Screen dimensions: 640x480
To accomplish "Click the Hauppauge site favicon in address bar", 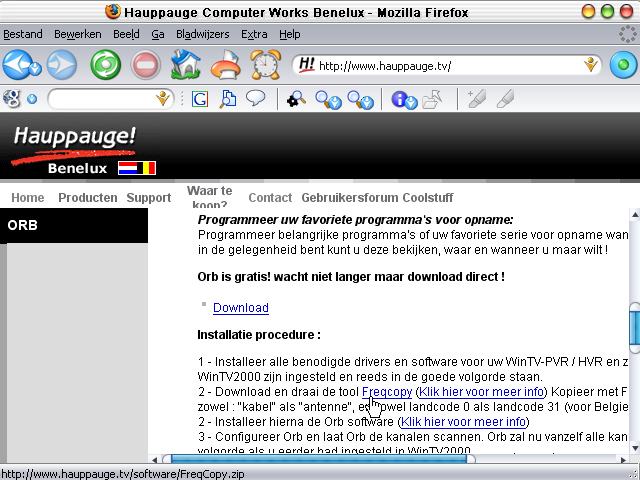I will [x=307, y=65].
